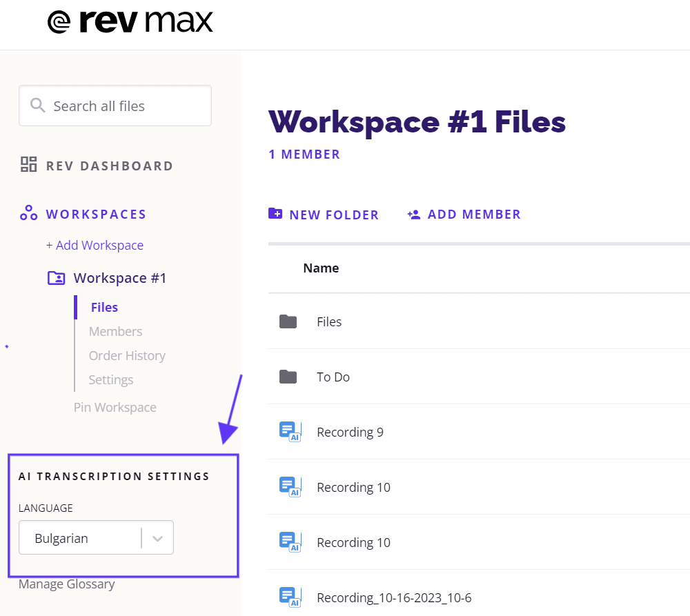Click the rev max logo

(130, 21)
